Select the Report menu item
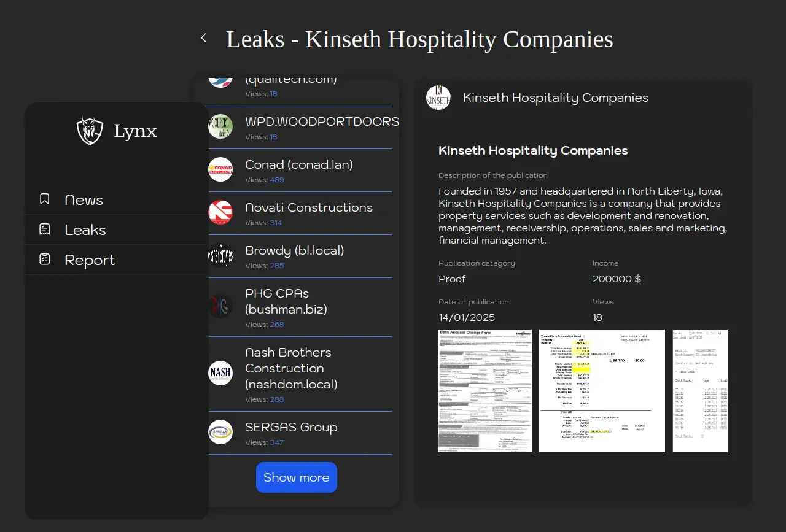This screenshot has width=786, height=532. [90, 260]
